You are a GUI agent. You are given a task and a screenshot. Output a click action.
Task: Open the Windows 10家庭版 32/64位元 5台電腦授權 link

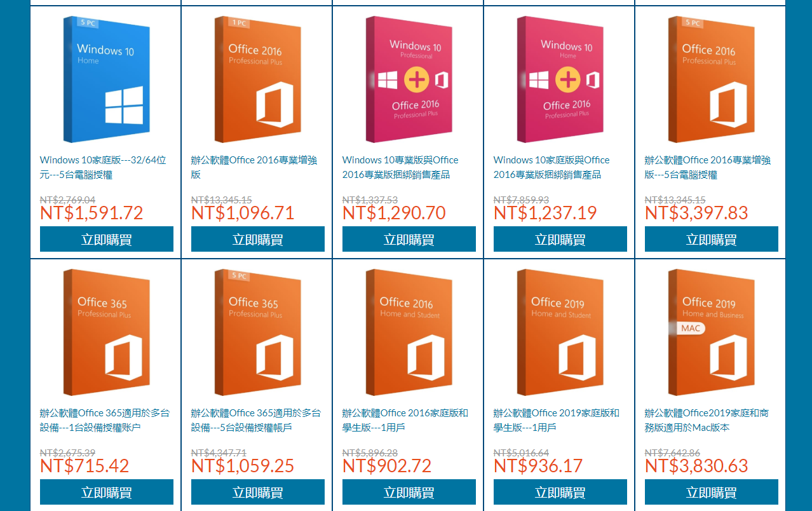[x=103, y=167]
